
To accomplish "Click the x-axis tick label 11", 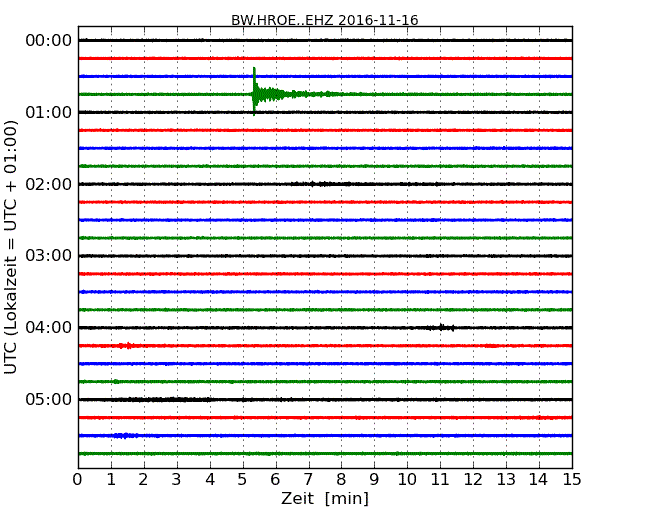I will coord(440,480).
